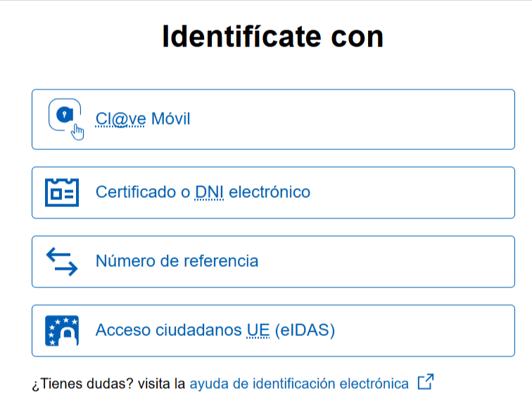Click the ¿Tienes dudas? text

(82, 384)
